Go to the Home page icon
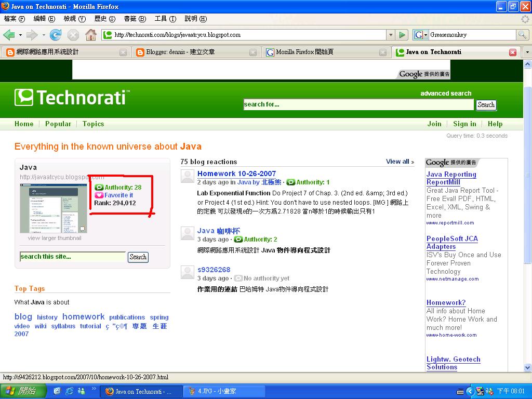The image size is (532, 399). point(90,35)
